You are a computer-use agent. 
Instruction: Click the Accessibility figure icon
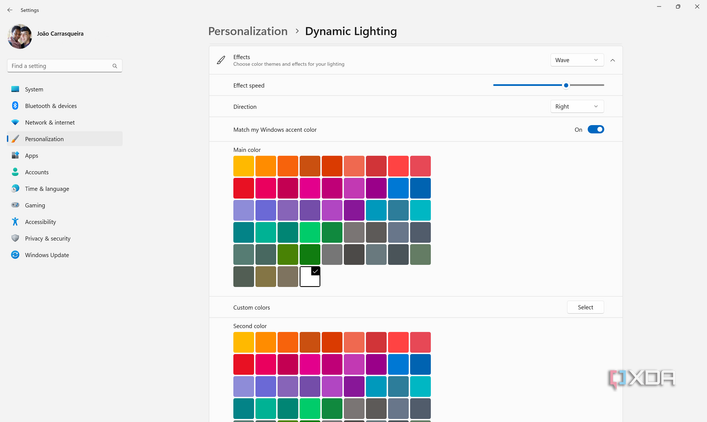pyautogui.click(x=15, y=221)
